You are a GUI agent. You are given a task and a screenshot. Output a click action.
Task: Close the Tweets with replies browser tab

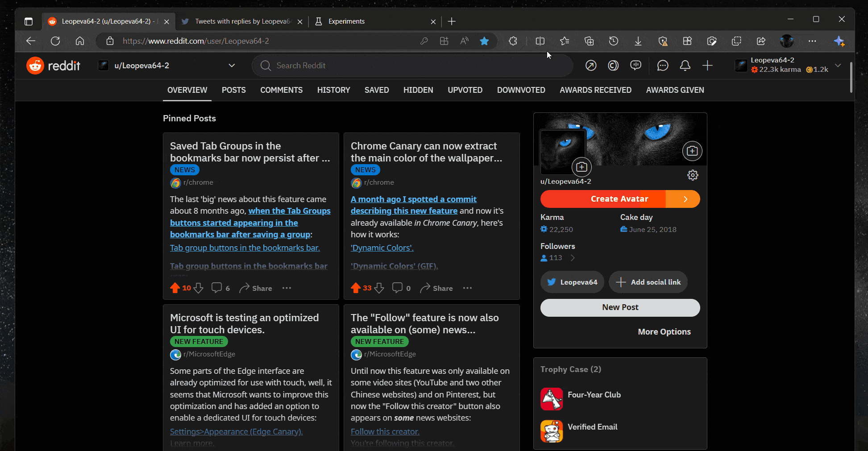[300, 21]
